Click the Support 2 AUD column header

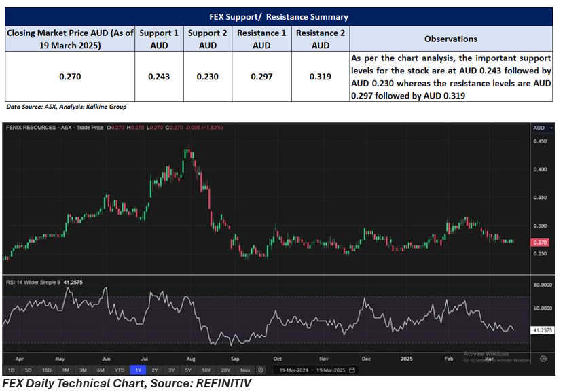[x=208, y=39]
